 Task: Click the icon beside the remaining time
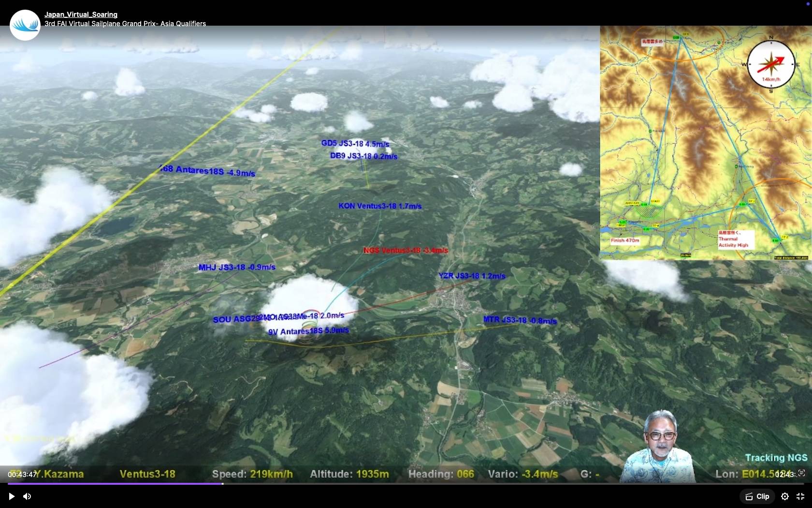pyautogui.click(x=801, y=473)
